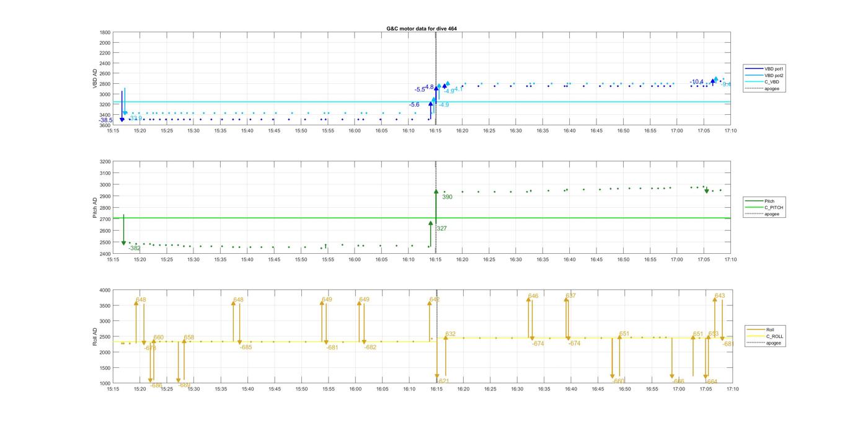Viewport: 868px width, 430px height.
Task: Click the "3200" tick on Pitch axis
Action: [x=105, y=162]
